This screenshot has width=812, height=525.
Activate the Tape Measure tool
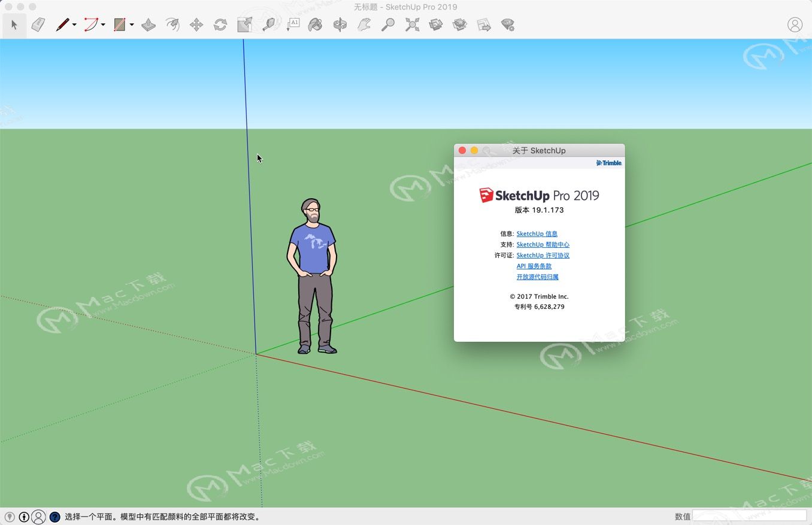click(268, 25)
